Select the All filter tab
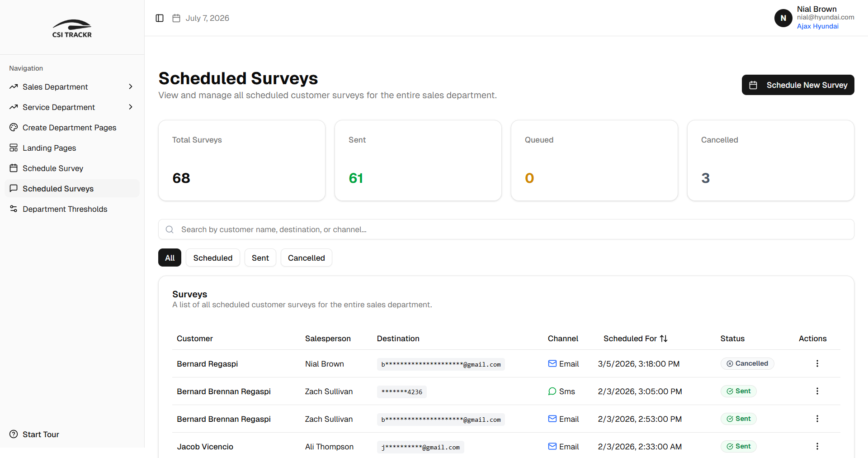This screenshot has width=868, height=458. pyautogui.click(x=170, y=258)
